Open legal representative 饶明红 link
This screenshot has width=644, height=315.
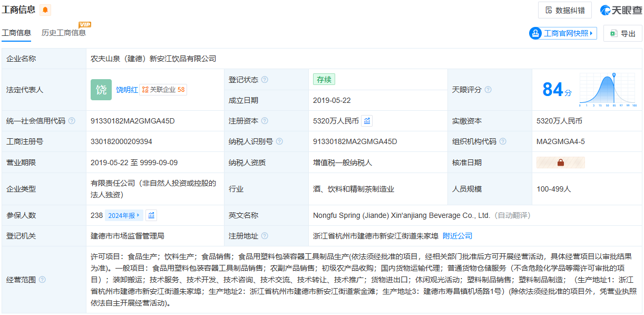pyautogui.click(x=126, y=90)
